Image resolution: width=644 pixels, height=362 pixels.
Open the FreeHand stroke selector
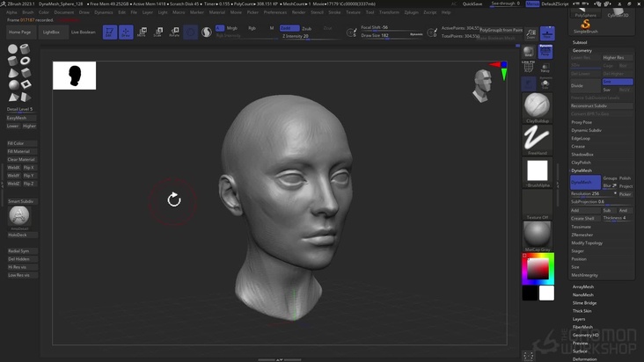click(x=538, y=141)
